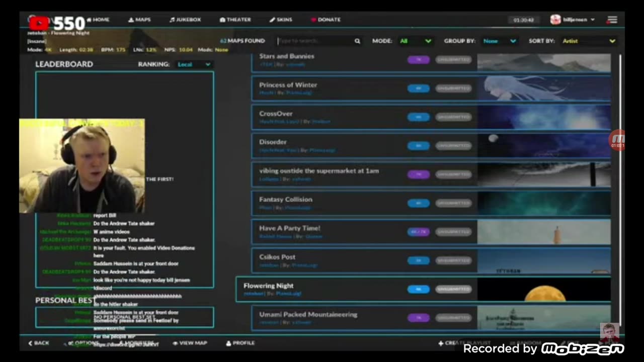Image resolution: width=644 pixels, height=362 pixels.
Task: Select the Disorder song title
Action: [x=273, y=142]
